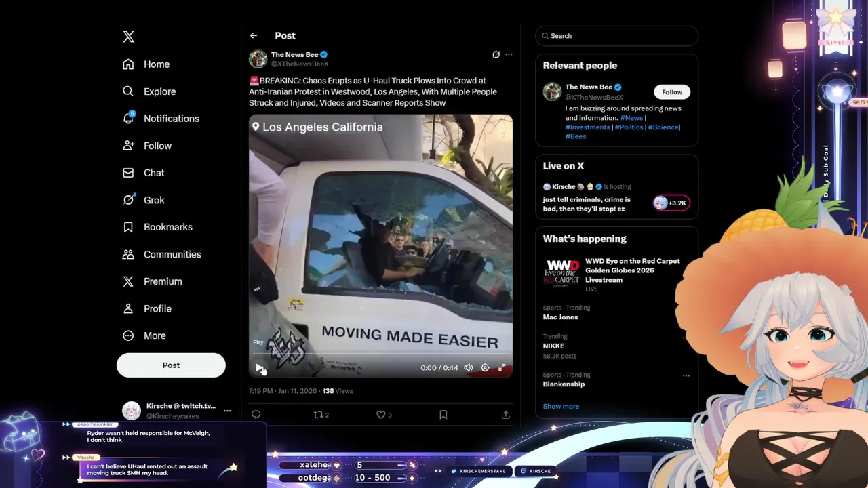This screenshot has height=488, width=868.
Task: Open Kirsche live broadcast listener badge
Action: click(x=671, y=203)
